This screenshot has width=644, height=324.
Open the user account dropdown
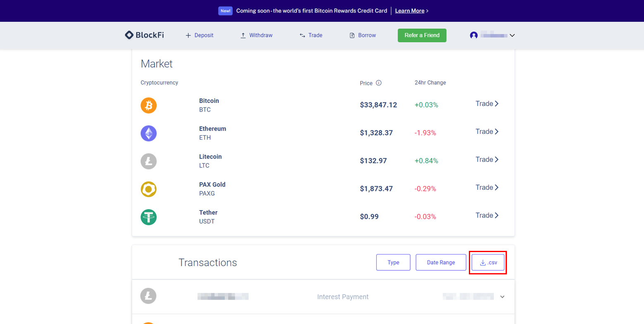pyautogui.click(x=492, y=36)
